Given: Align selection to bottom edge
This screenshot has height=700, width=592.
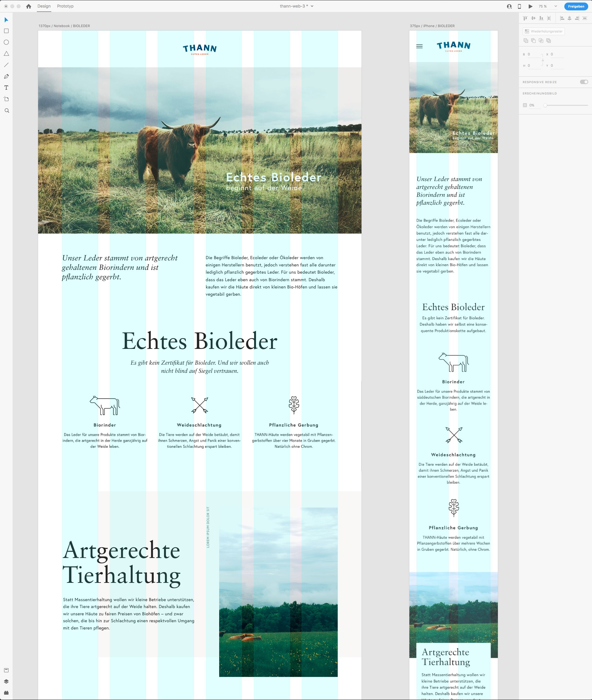Looking at the screenshot, I should pos(541,18).
